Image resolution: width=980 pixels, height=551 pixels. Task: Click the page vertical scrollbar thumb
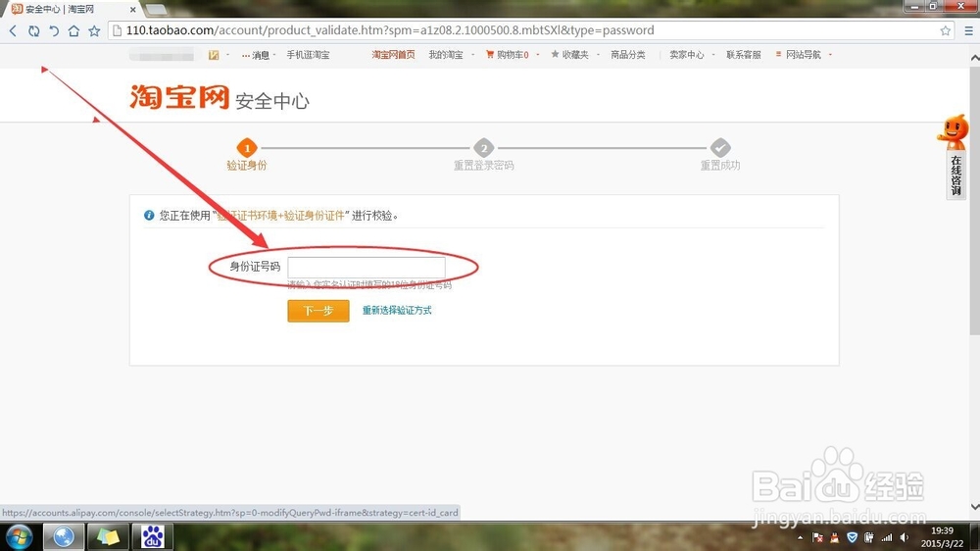pos(974,200)
